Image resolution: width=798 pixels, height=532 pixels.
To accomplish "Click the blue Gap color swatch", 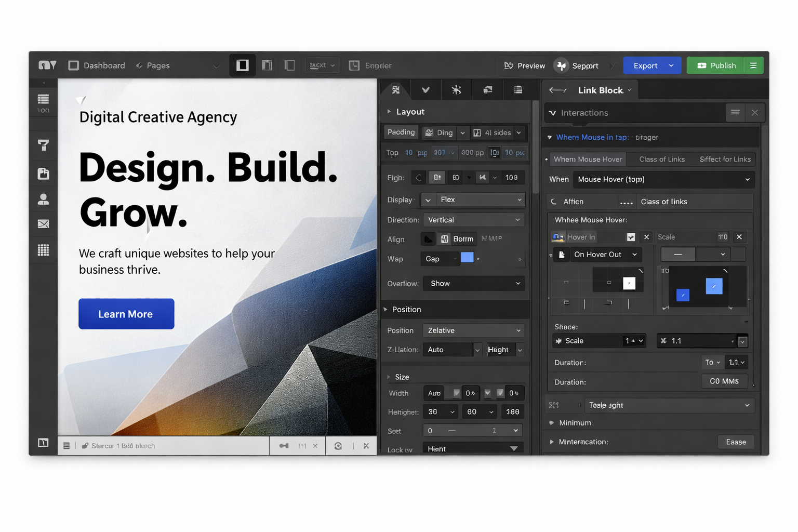I will [467, 258].
